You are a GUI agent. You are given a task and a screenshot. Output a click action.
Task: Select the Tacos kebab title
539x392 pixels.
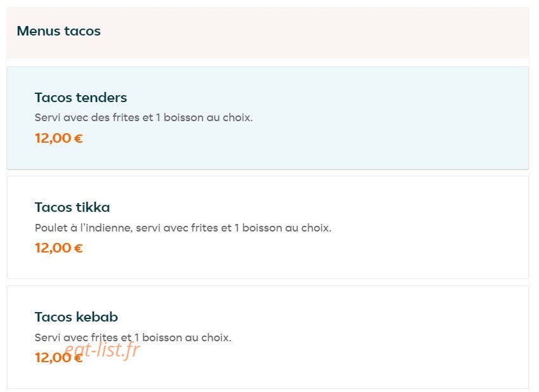(x=76, y=317)
